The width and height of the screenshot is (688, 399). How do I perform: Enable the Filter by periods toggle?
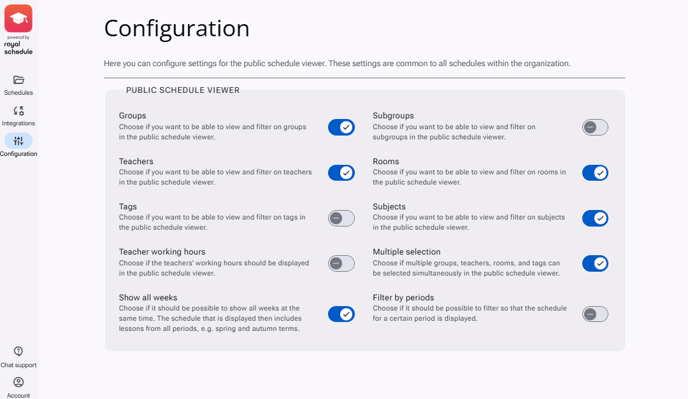(595, 314)
